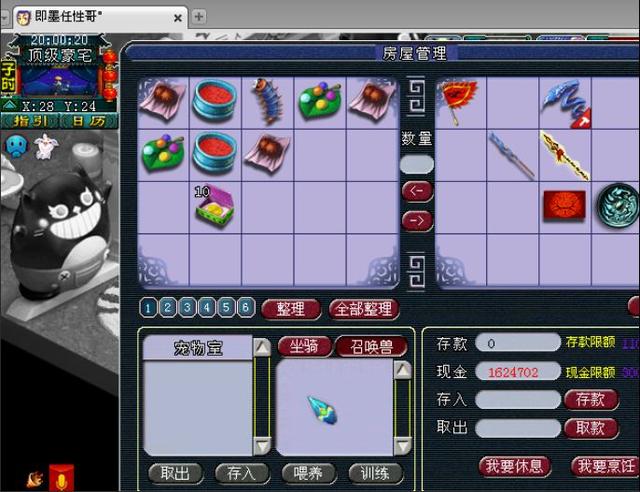Open the 坐骑 mount tab

(304, 347)
